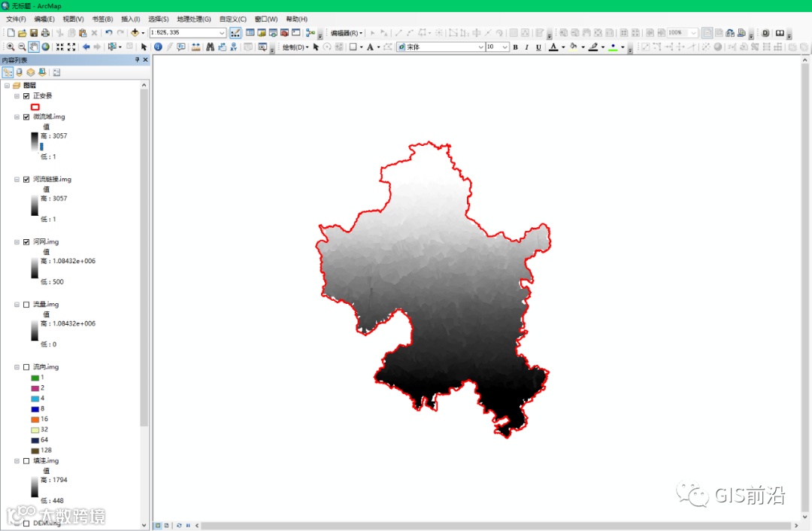The height and width of the screenshot is (531, 812).
Task: Open the Editor toolbar icon
Action: [235, 32]
